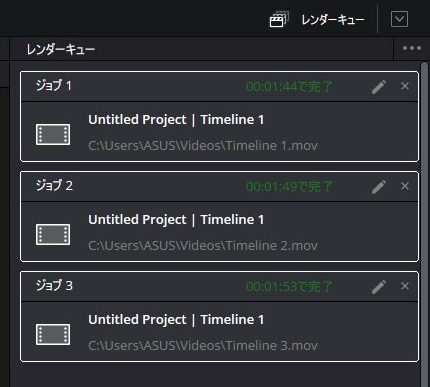Remove ジョブ 3 from the queue
430x387 pixels.
pyautogui.click(x=405, y=286)
